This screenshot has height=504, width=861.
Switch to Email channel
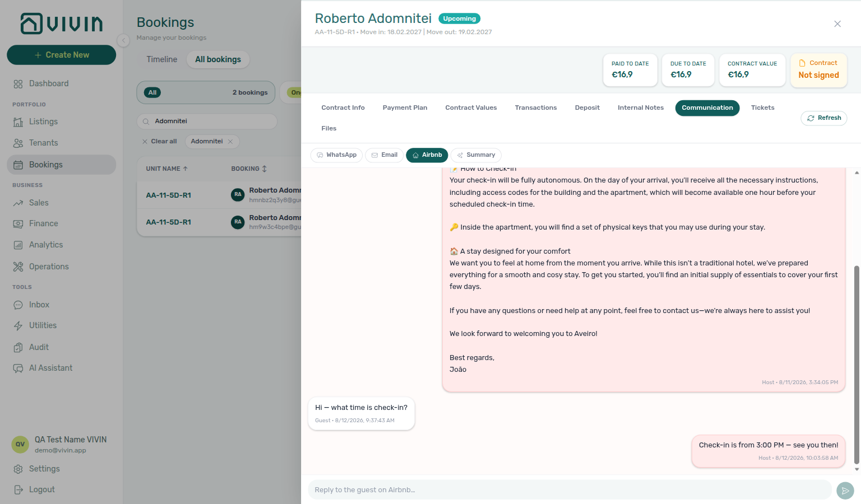tap(384, 155)
